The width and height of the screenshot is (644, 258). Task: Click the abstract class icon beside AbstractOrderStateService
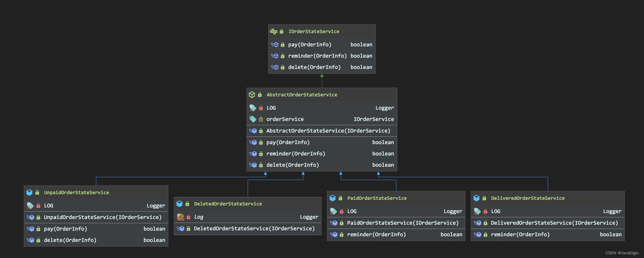(x=252, y=95)
